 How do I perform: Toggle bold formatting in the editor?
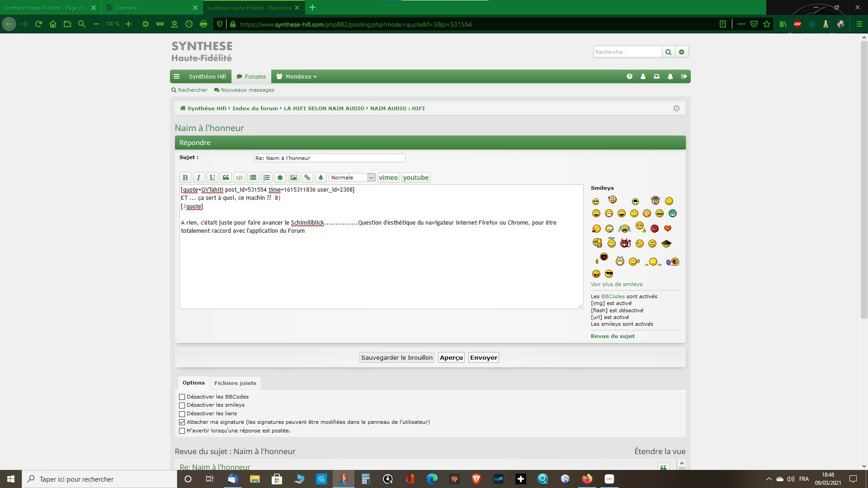pyautogui.click(x=185, y=178)
